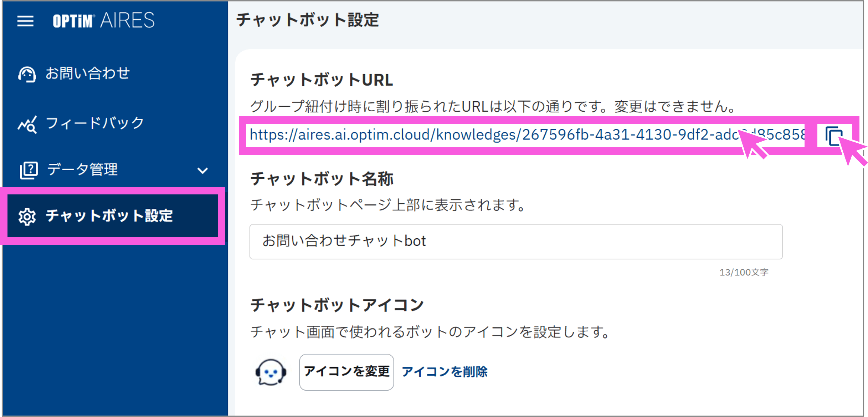Click the チャットボット設定 gear icon
Screen dimensions: 868x417
(x=27, y=217)
